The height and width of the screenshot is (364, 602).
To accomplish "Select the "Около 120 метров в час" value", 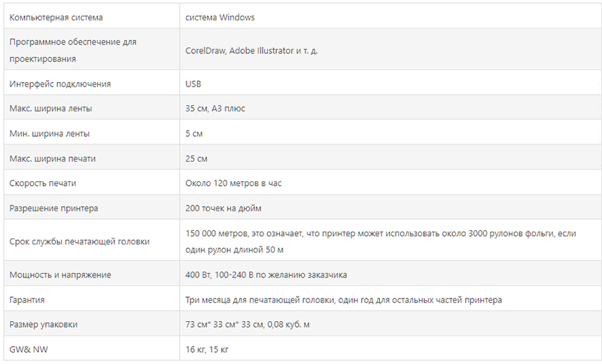I will point(233,183).
